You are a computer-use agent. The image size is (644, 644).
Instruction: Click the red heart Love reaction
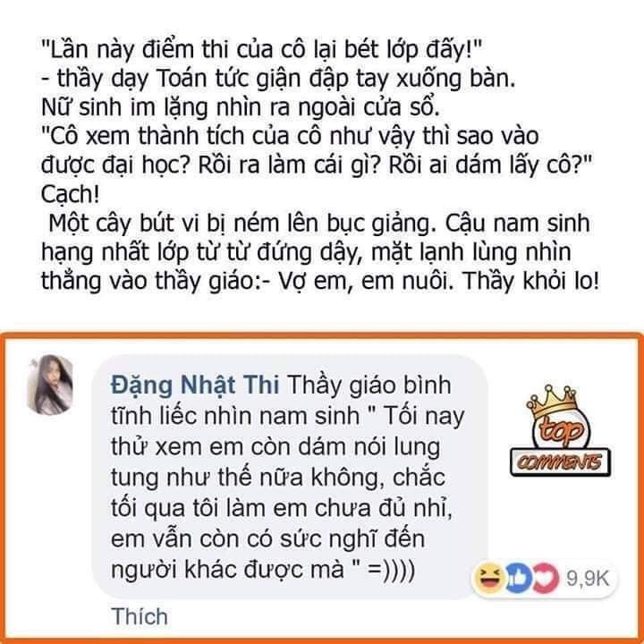click(547, 579)
